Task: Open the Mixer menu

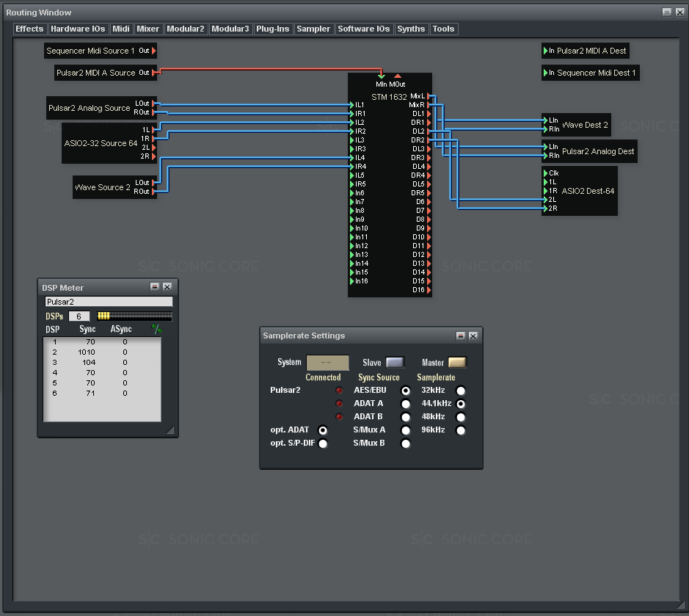Action: pos(147,29)
